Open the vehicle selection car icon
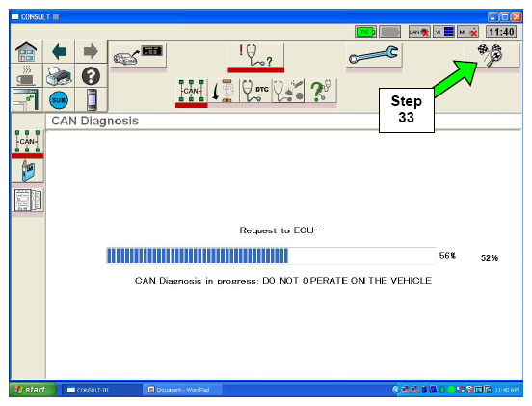Screen dimensions: 532x406 click(139, 55)
